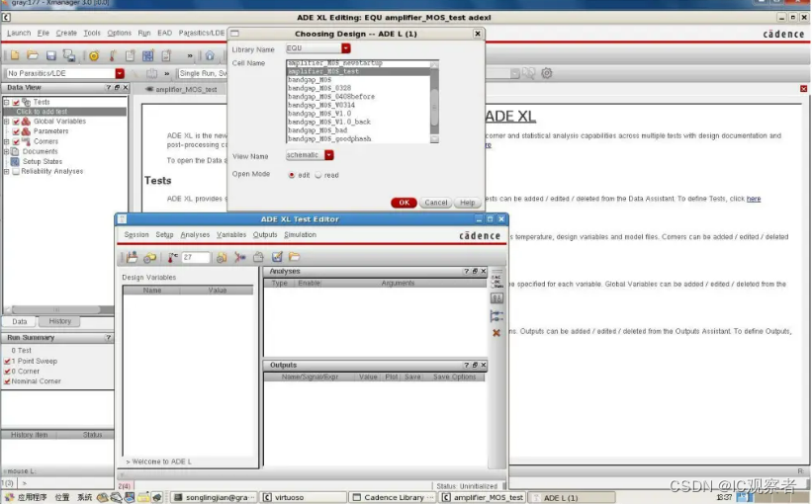The width and height of the screenshot is (812, 504).
Task: Open virtuoso window from the taskbar
Action: point(302,497)
